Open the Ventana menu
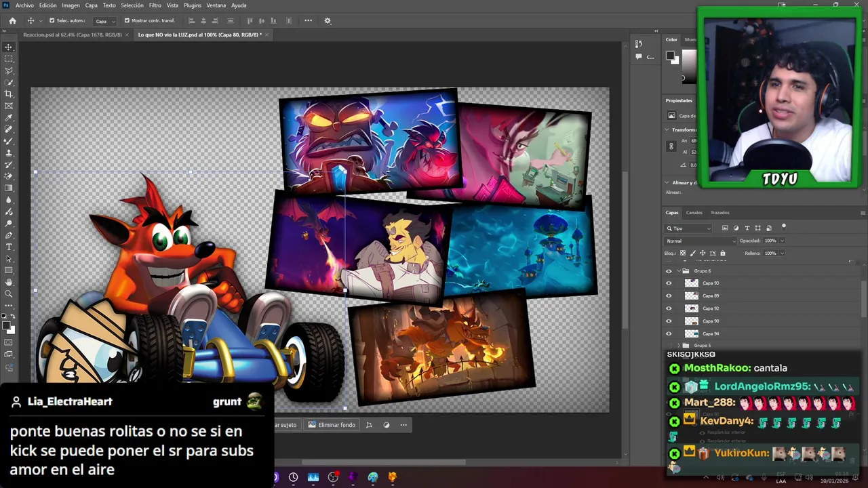The height and width of the screenshot is (488, 868). tap(216, 5)
